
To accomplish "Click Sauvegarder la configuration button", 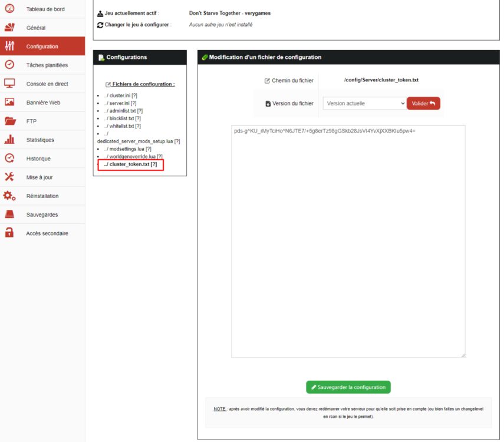I will (348, 387).
